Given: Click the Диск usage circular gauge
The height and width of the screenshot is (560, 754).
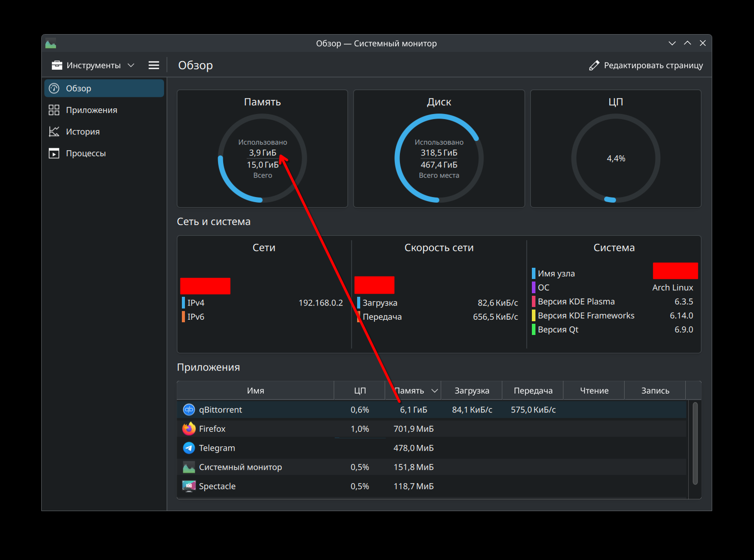Looking at the screenshot, I should pos(439,158).
